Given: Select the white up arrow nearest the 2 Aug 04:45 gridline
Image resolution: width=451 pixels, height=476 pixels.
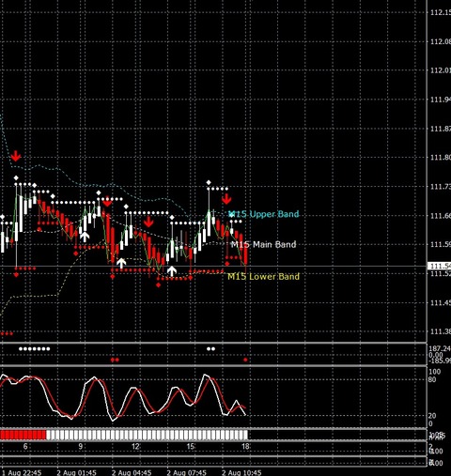Looking at the screenshot, I should [x=121, y=263].
